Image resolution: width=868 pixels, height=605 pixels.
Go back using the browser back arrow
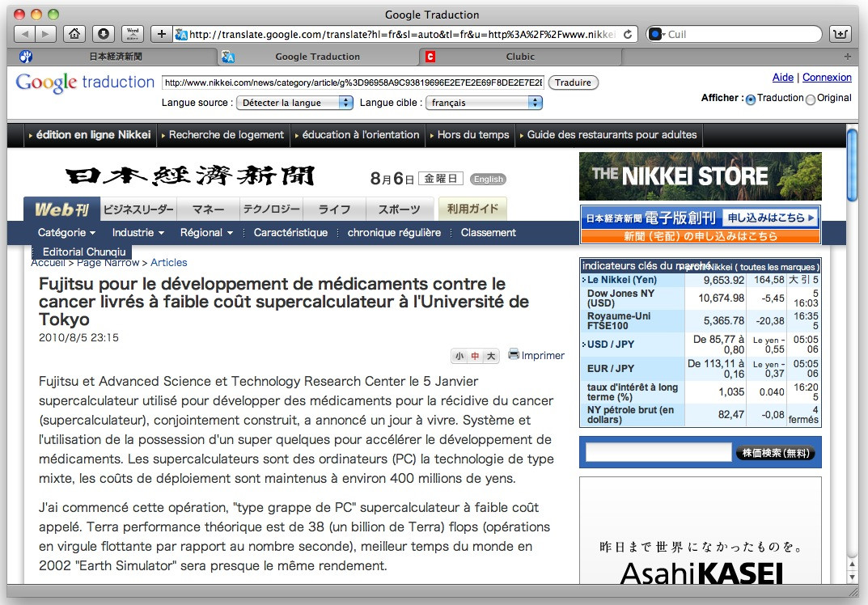point(25,34)
